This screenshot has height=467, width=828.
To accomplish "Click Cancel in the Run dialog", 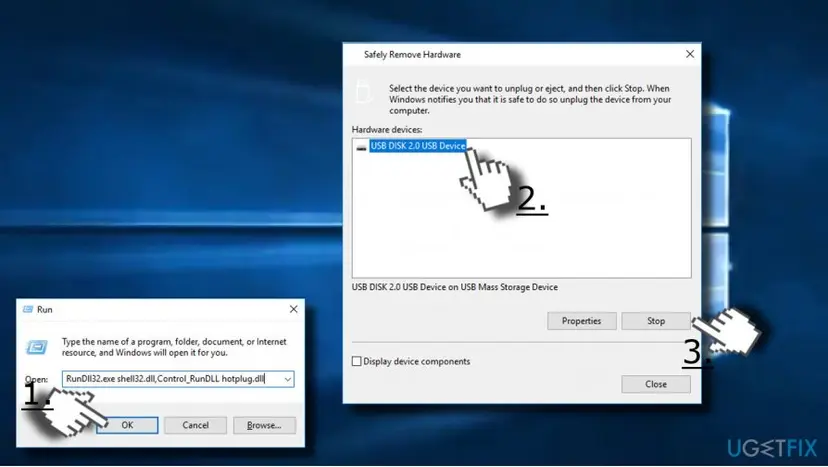I will [195, 425].
